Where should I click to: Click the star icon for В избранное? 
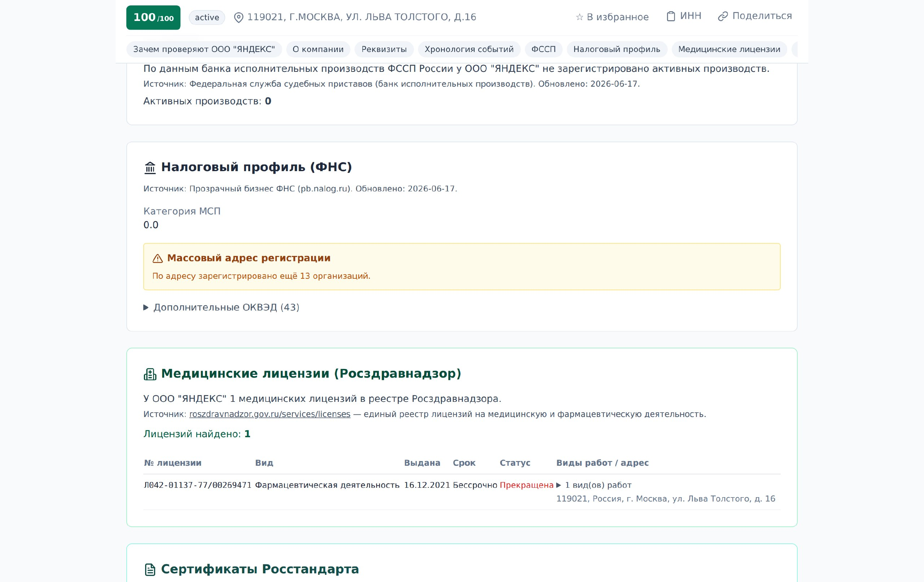pyautogui.click(x=579, y=17)
